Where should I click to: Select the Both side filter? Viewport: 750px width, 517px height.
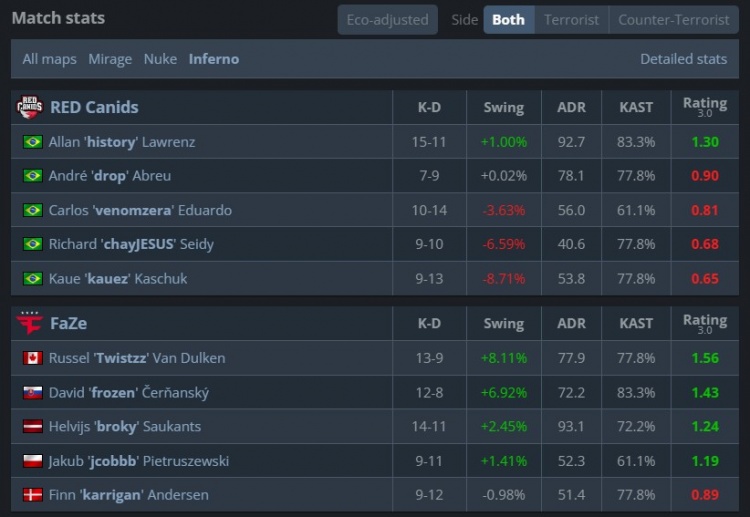coord(508,20)
